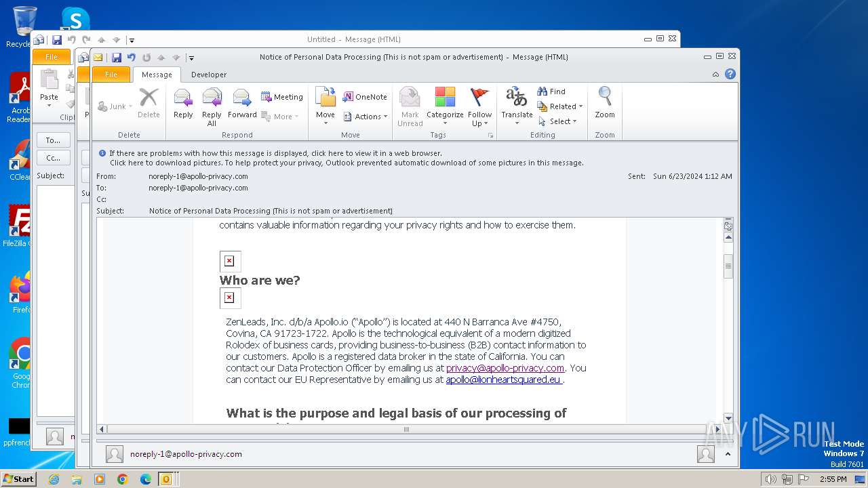This screenshot has width=868, height=488.
Task: Click the Find button in Editing
Action: tap(551, 91)
